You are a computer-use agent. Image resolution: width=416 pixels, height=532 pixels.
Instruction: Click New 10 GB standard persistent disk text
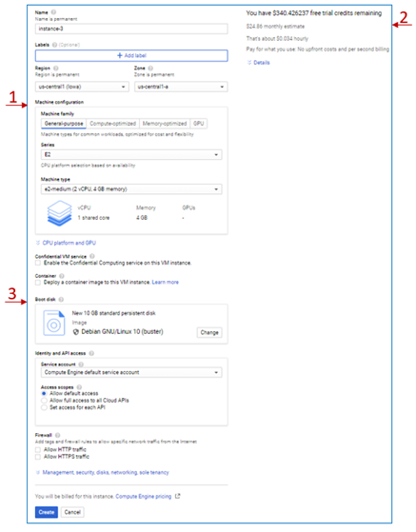[x=113, y=313]
